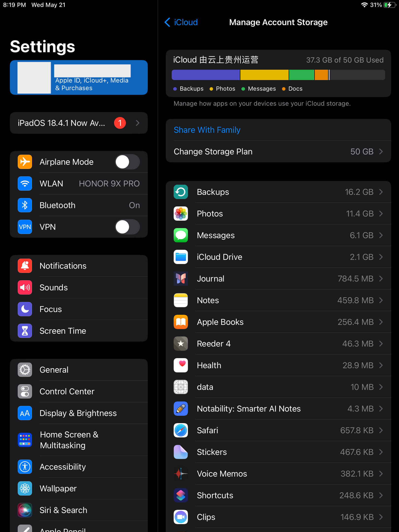Tap the Photos app icon
Viewport: 399px width, 532px height.
[x=181, y=214]
